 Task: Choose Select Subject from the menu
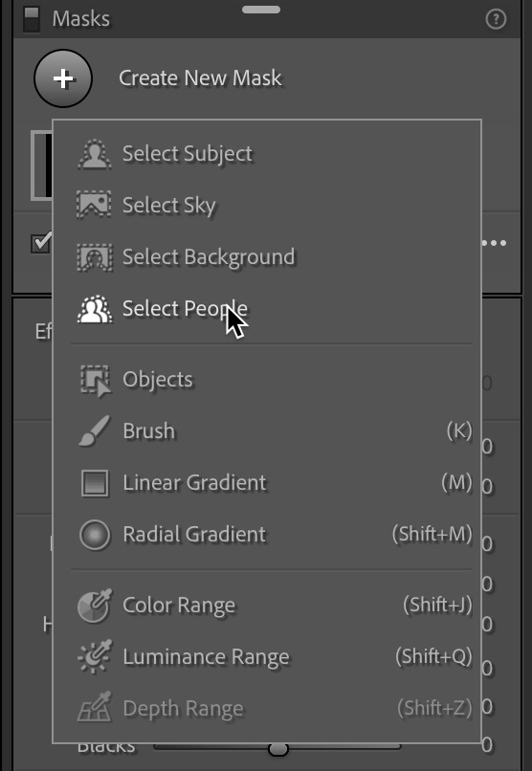pyautogui.click(x=267, y=154)
